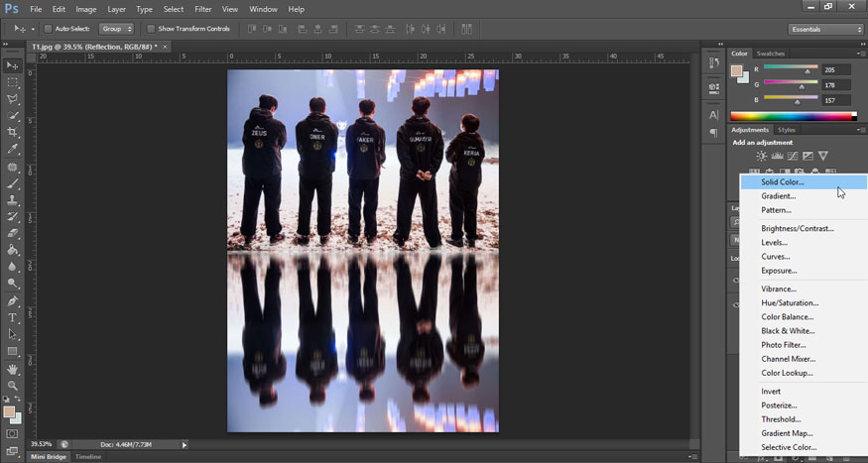Viewport: 868px width, 463px height.
Task: Open the Timeline panel tab
Action: click(88, 457)
